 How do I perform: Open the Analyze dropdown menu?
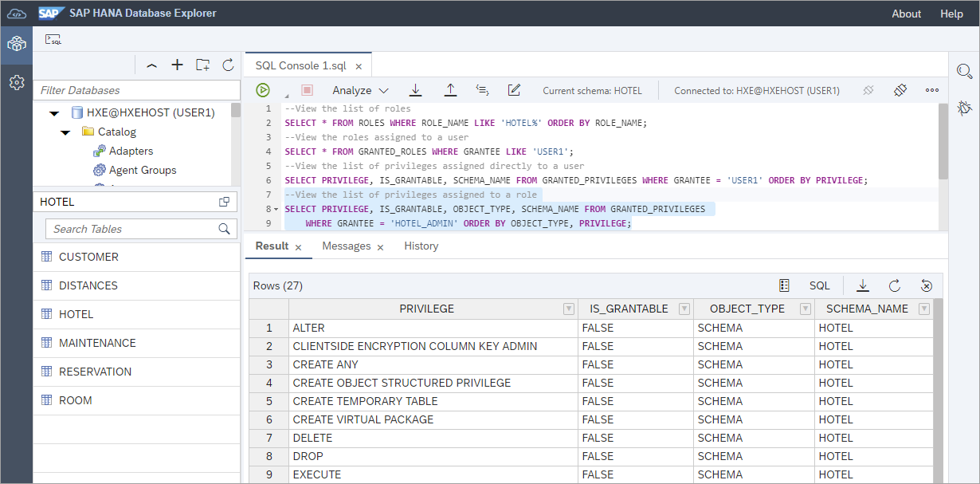[360, 91]
